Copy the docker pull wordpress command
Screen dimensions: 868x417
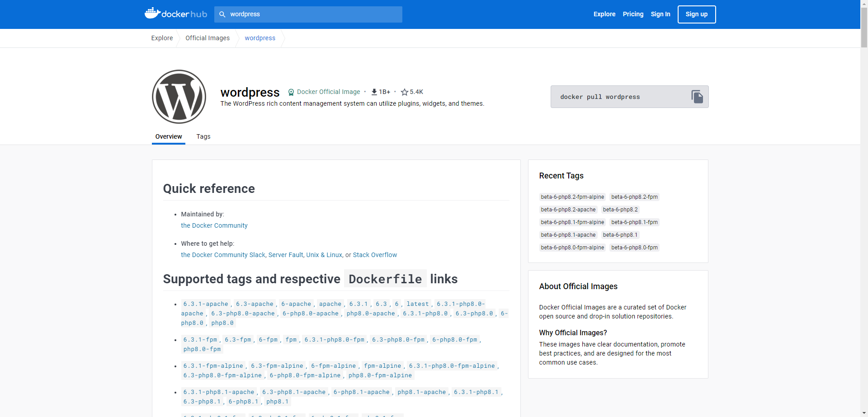[x=697, y=97]
